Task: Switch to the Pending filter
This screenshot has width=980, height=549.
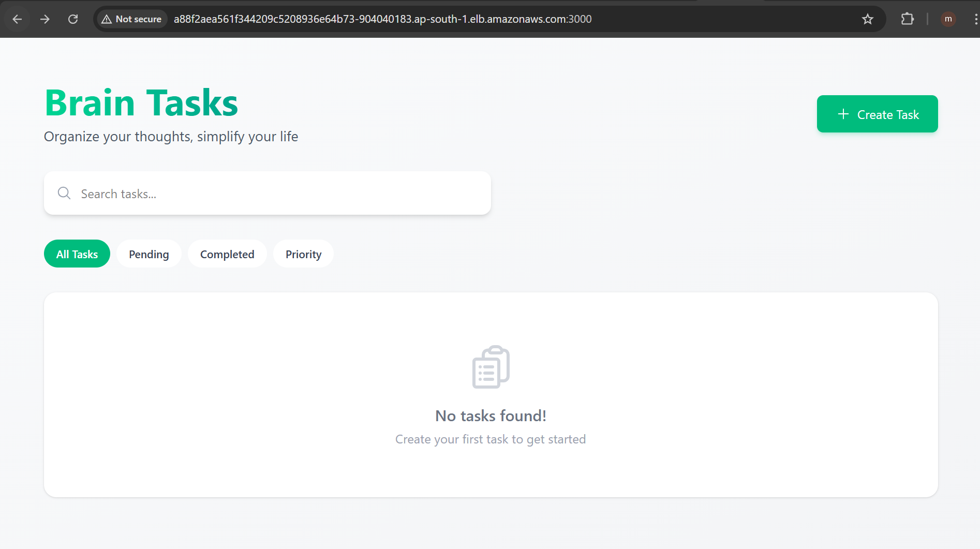Action: (x=149, y=254)
